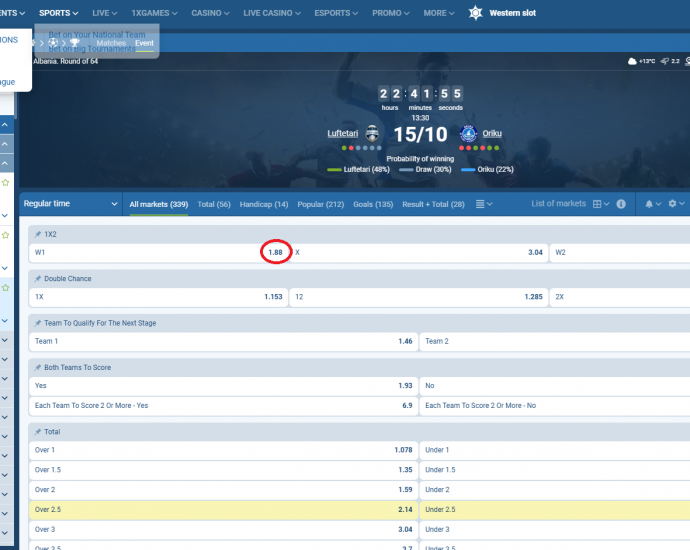Click the Oriku team crest
This screenshot has width=690, height=550.
468,133
